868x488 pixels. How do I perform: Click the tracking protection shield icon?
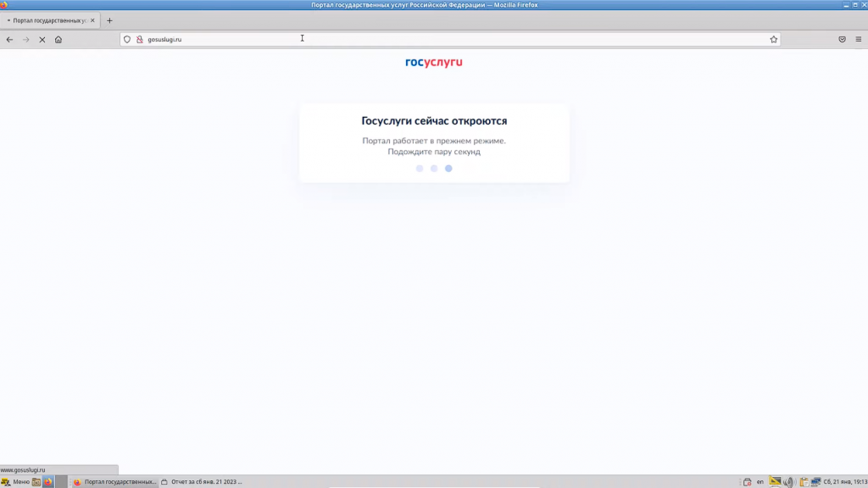coord(127,39)
